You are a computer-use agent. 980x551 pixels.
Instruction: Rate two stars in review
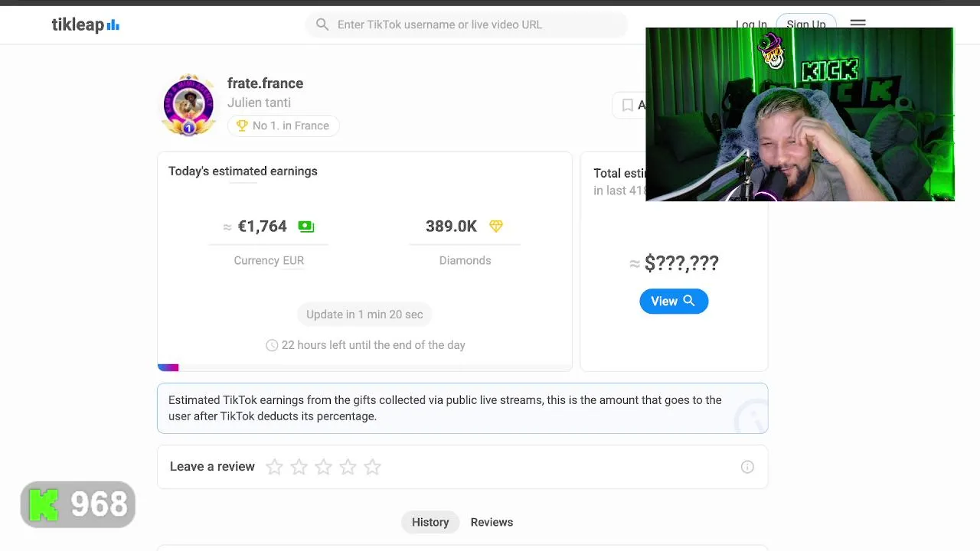(x=299, y=467)
